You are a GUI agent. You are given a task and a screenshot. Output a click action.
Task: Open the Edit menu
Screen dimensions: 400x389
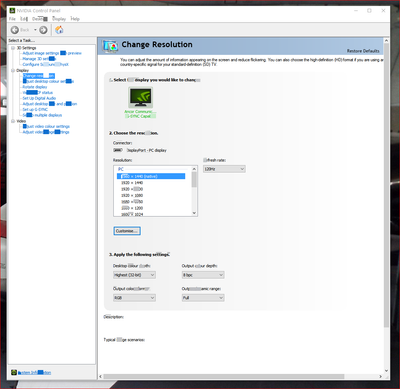pos(24,19)
